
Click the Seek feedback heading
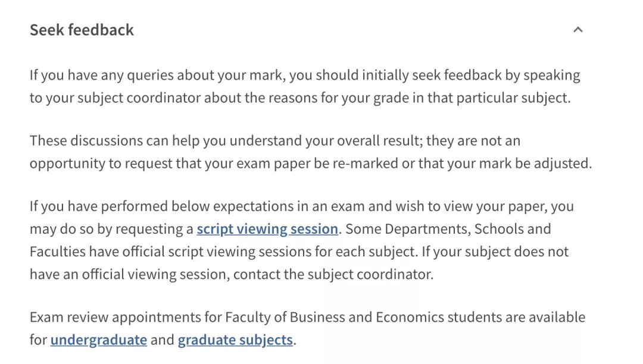point(82,30)
